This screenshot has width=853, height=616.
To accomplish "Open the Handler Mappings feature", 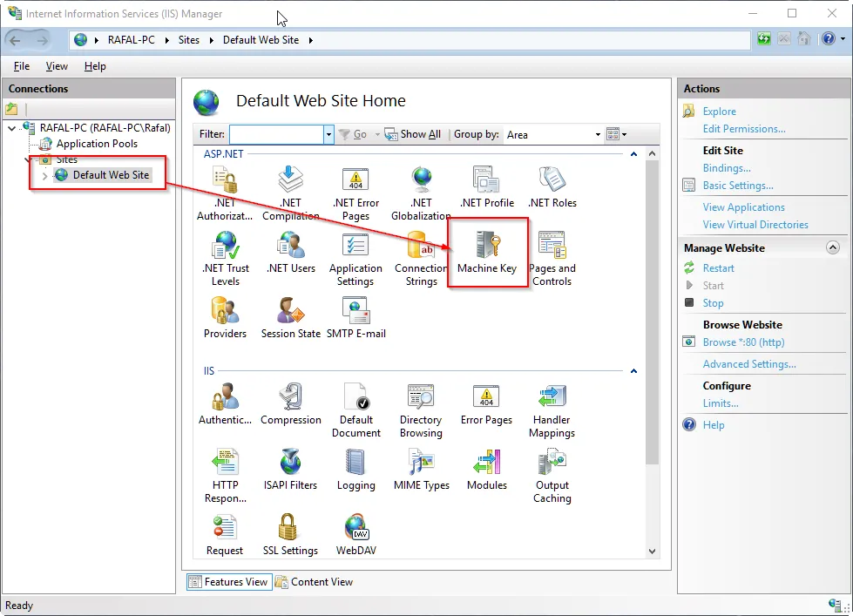I will (552, 410).
